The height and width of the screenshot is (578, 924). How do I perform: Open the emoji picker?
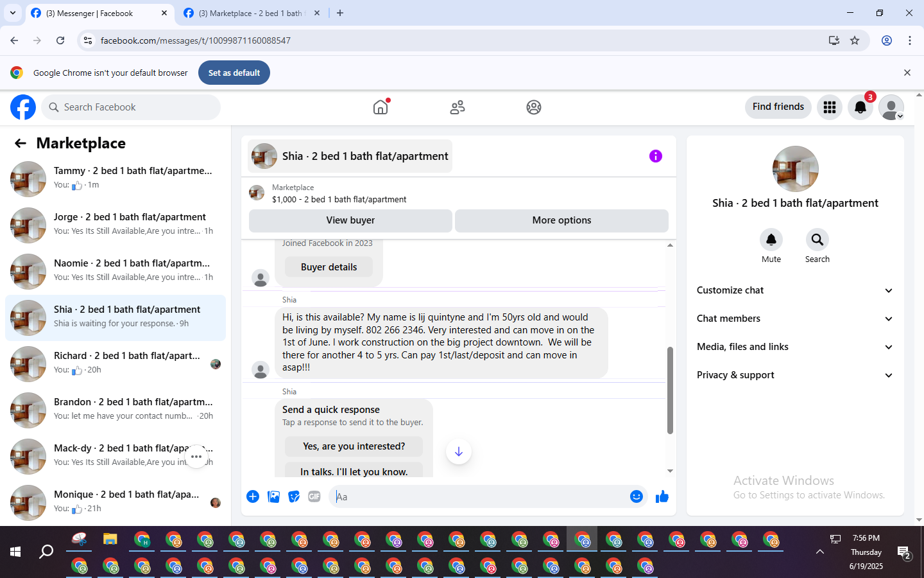tap(637, 496)
